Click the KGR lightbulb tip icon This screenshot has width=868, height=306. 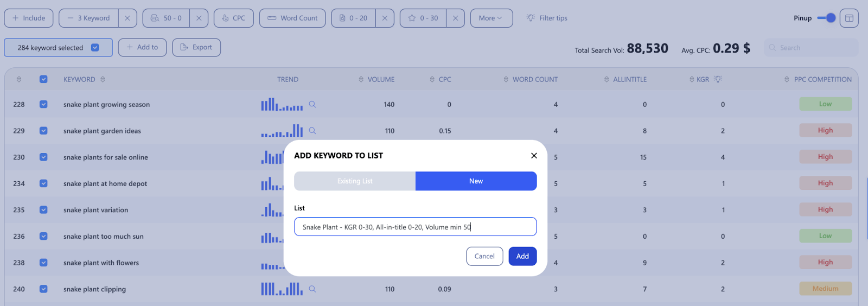click(x=718, y=79)
